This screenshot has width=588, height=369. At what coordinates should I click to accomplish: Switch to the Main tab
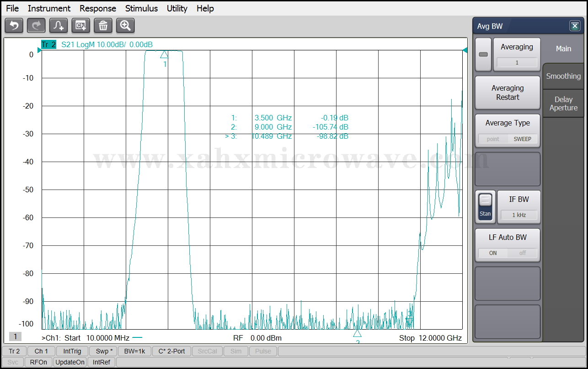[563, 49]
